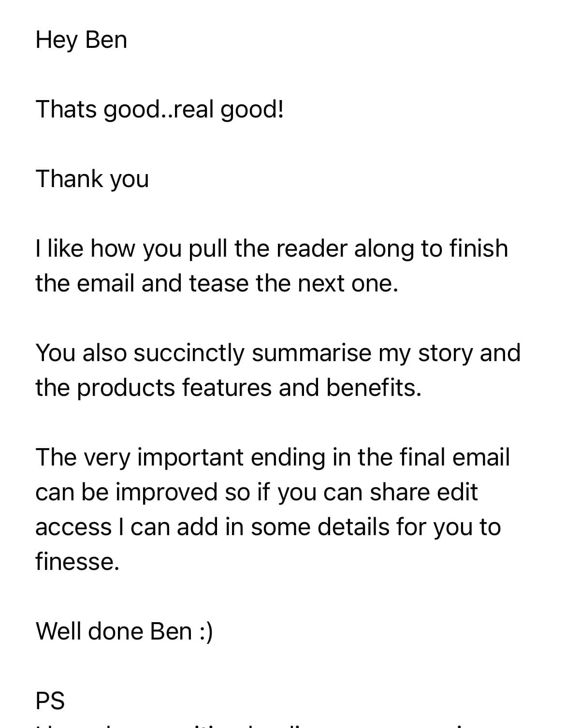Click the "PS" text
This screenshot has height=728, width=565.
50,701
